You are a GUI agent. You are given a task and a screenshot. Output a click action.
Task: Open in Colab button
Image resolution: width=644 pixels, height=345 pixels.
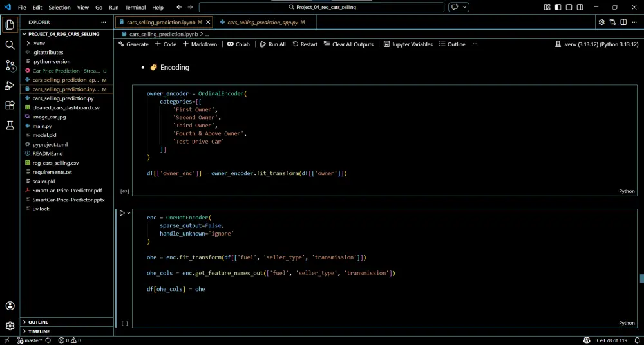238,44
